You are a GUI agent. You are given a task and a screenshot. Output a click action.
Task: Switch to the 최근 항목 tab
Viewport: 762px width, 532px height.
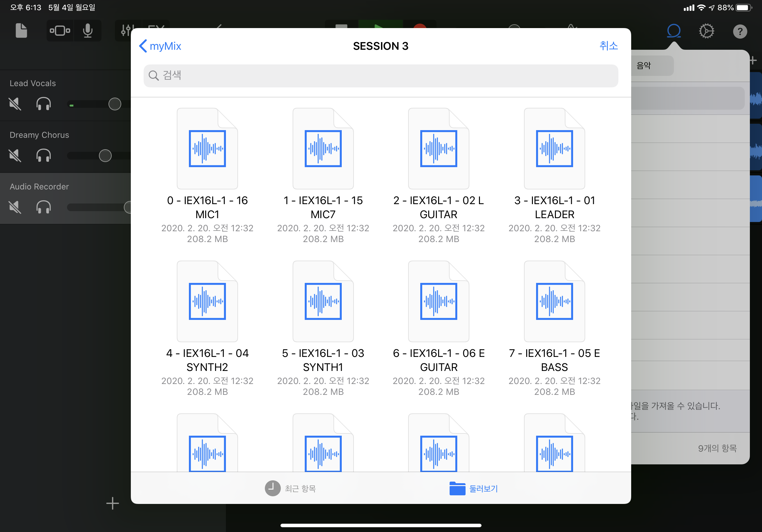coord(290,488)
